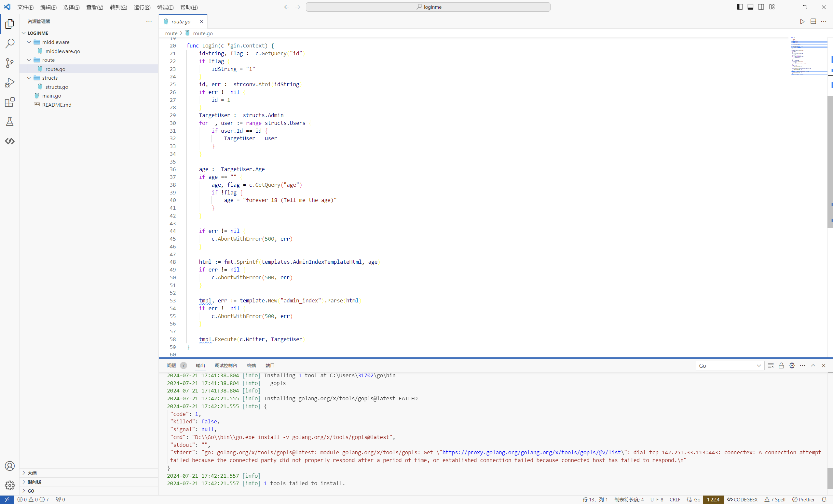Screen dimensions: 833x504
Task: Open Source Control view
Action: (x=10, y=63)
